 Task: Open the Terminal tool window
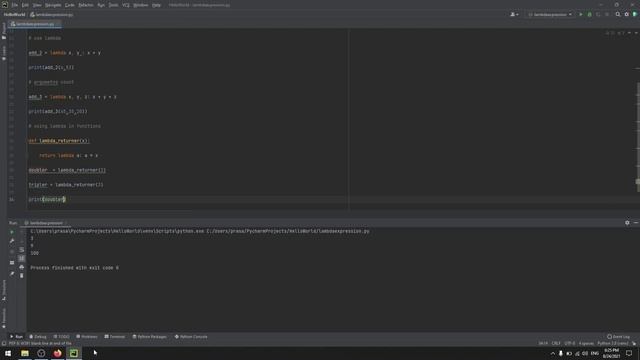pyautogui.click(x=115, y=337)
